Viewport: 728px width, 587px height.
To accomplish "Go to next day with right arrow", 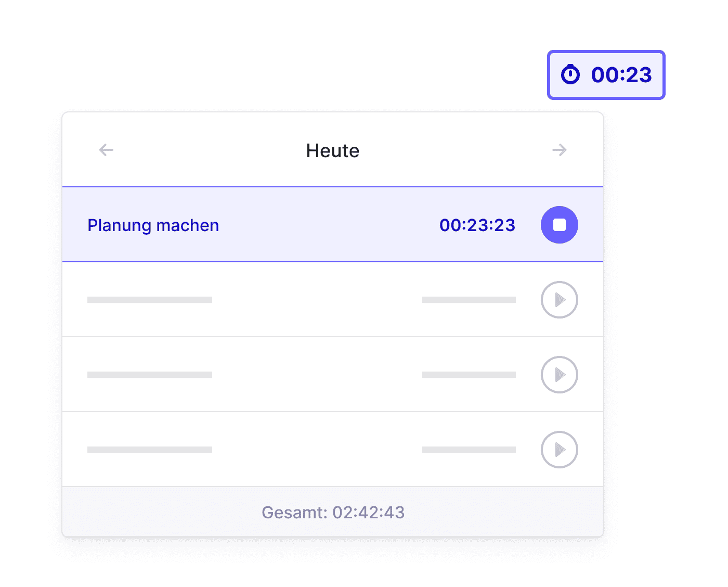I will click(560, 150).
